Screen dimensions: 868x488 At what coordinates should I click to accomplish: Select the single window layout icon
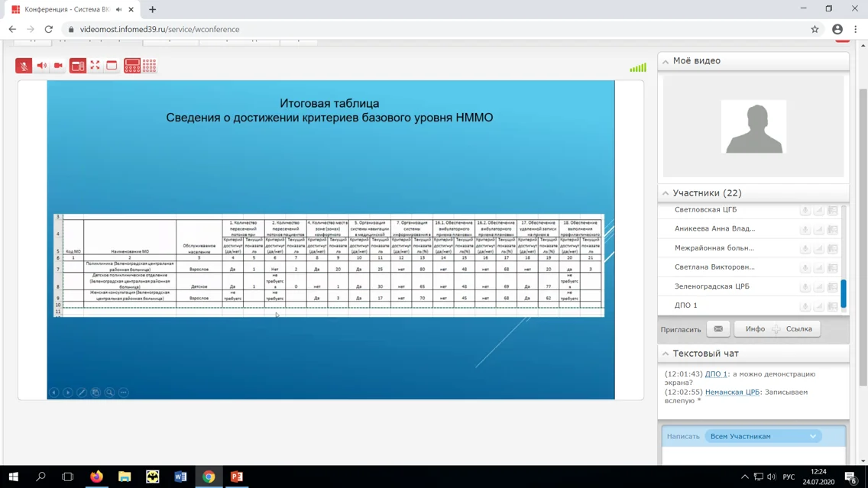(112, 66)
